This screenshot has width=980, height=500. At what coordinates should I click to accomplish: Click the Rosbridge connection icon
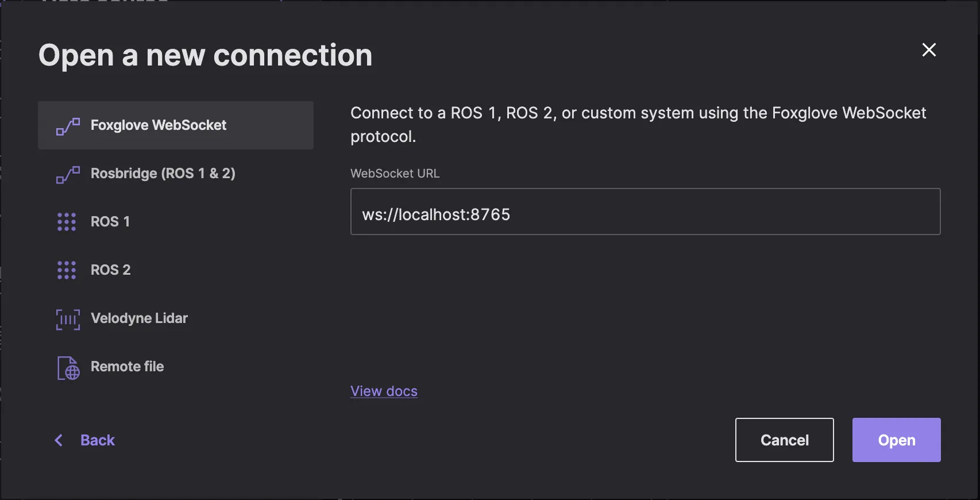68,174
